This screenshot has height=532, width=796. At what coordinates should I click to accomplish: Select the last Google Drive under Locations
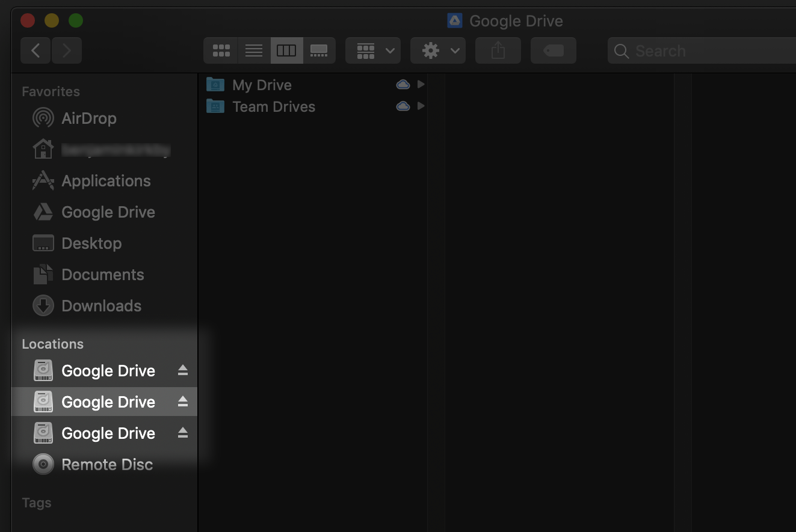(104, 433)
